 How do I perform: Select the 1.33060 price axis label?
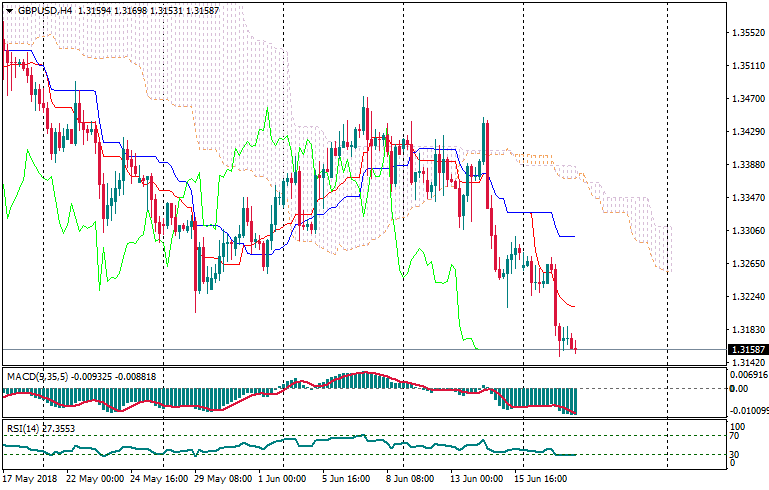(748, 231)
